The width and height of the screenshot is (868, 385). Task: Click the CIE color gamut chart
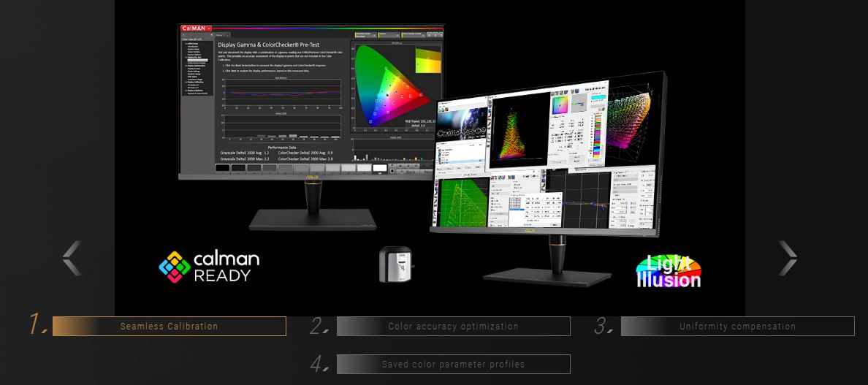pos(395,85)
